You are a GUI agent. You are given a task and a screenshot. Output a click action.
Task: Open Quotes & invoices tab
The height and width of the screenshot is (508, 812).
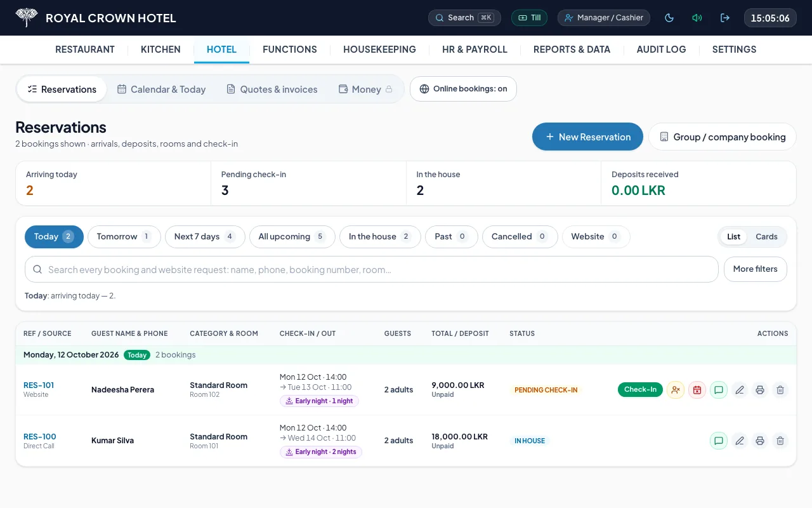click(272, 90)
